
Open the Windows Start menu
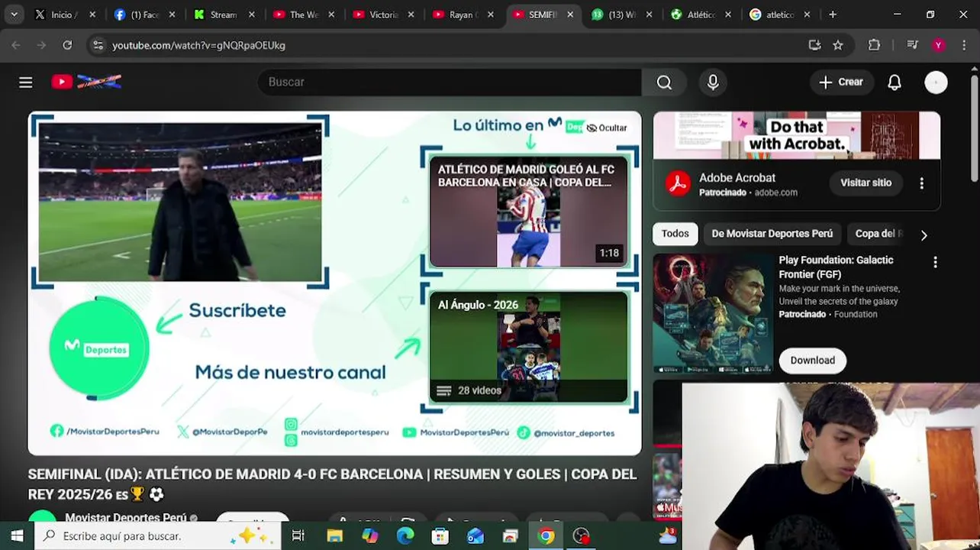(17, 535)
